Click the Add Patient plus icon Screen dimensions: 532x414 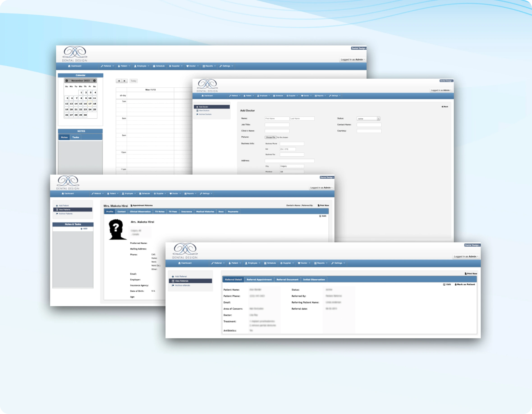point(57,206)
